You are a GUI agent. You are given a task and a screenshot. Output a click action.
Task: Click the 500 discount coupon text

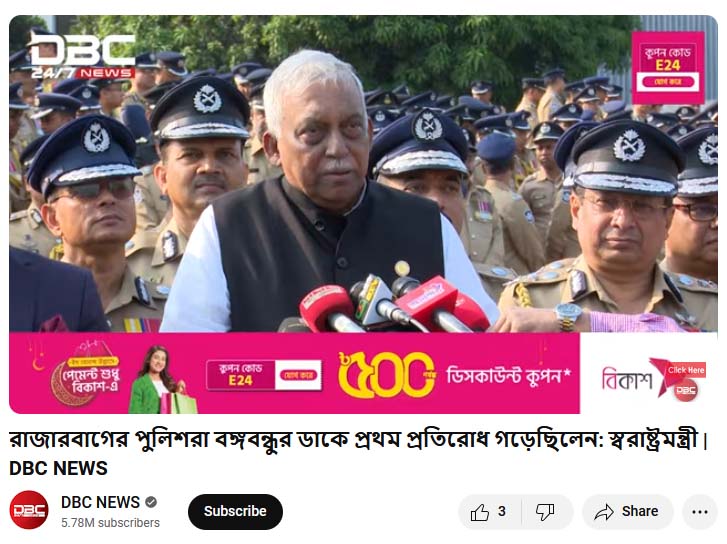point(455,375)
